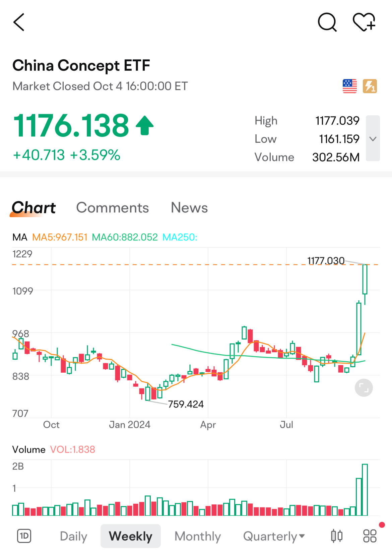392x556 pixels.
Task: Open the fullscreen chart button
Action: click(x=364, y=388)
